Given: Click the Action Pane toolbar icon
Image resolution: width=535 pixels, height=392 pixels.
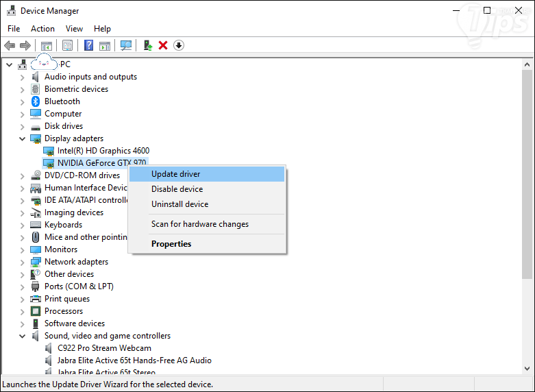Looking at the screenshot, I should 105,45.
